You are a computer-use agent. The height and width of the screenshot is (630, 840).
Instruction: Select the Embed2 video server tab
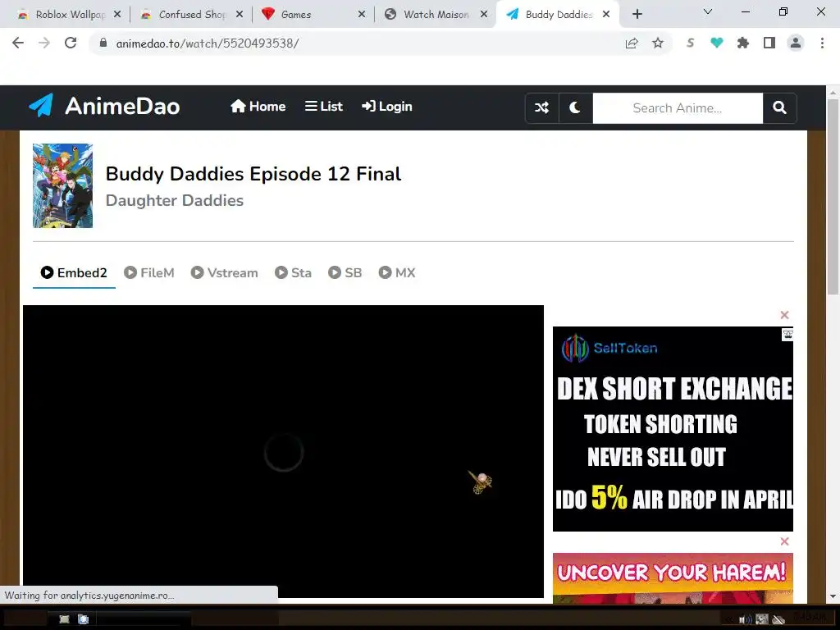tap(74, 272)
